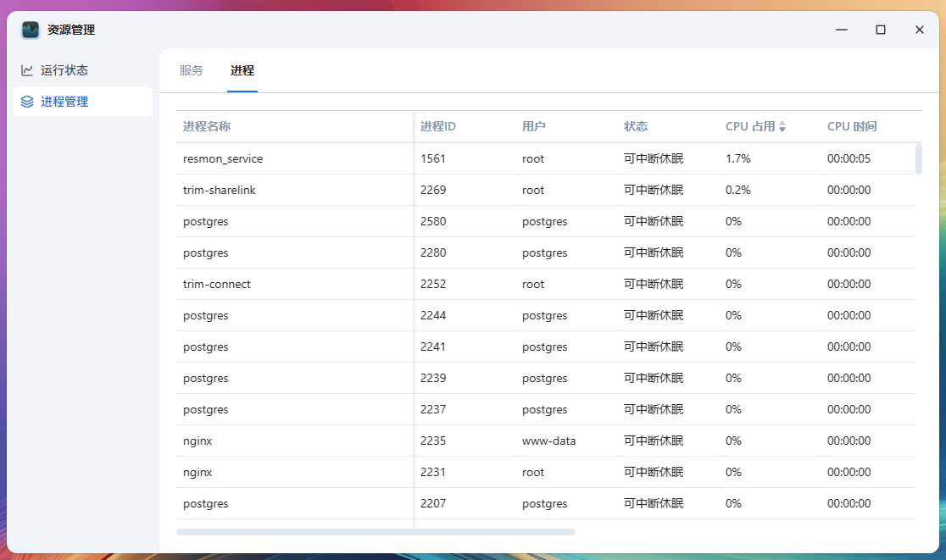Viewport: 946px width, 560px height.
Task: Select the nginx row owned by www-data
Action: pyautogui.click(x=198, y=441)
